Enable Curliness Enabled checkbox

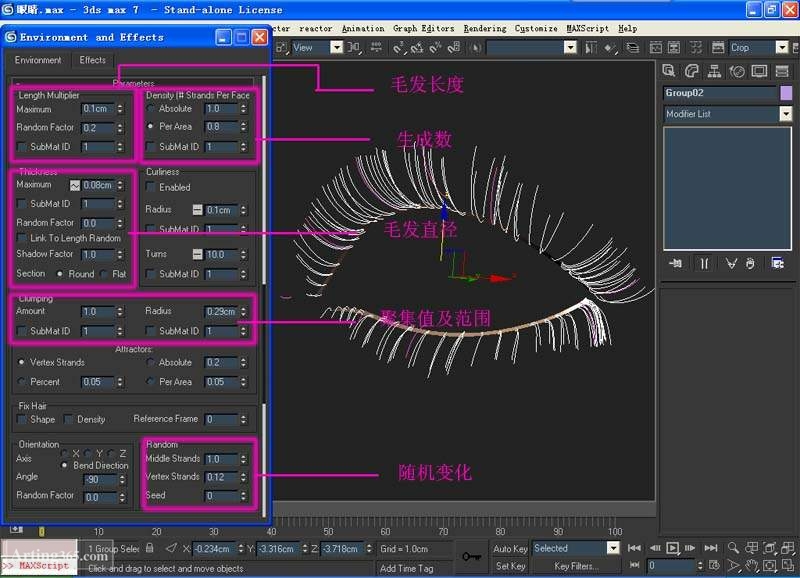(151, 187)
